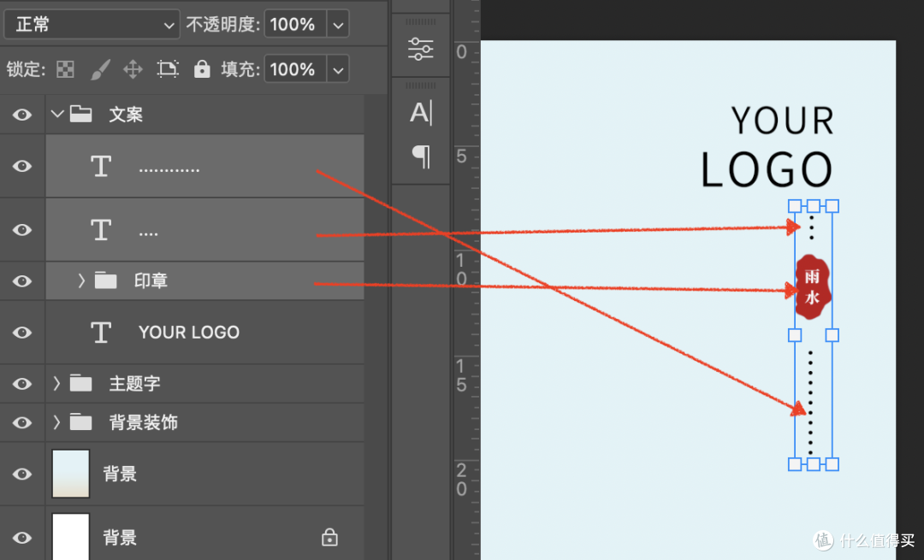Hide the 背景装饰 group
The height and width of the screenshot is (560, 924).
click(x=22, y=423)
